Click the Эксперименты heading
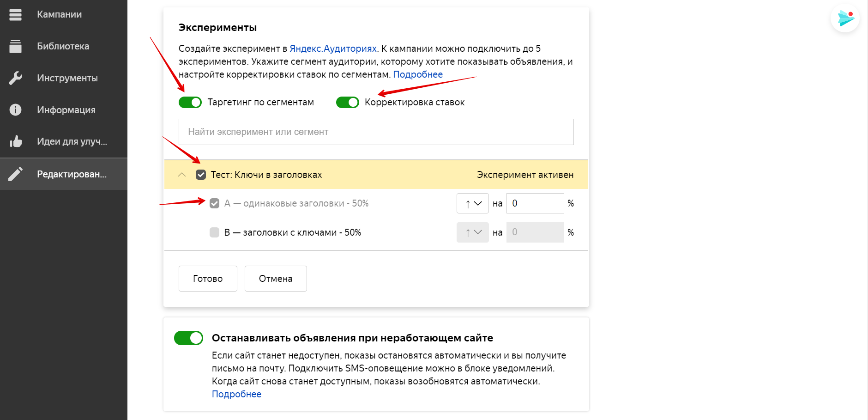868x420 pixels. click(x=217, y=27)
